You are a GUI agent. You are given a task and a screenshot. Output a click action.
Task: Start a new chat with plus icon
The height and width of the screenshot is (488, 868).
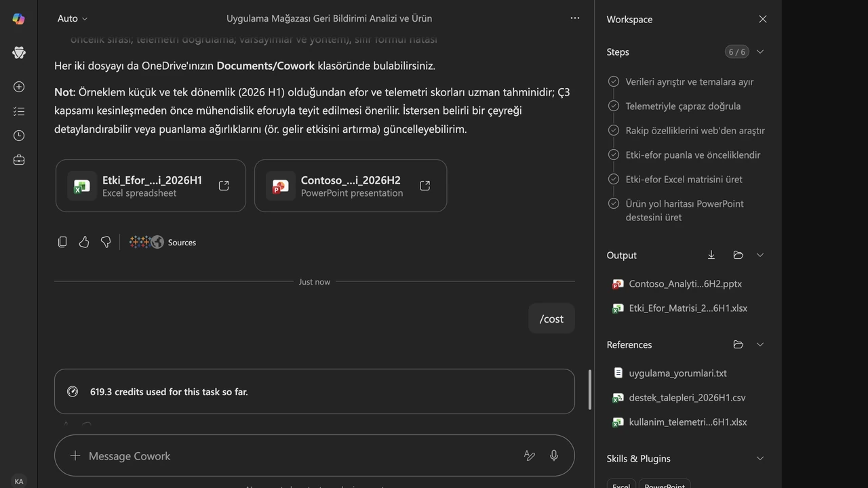19,87
